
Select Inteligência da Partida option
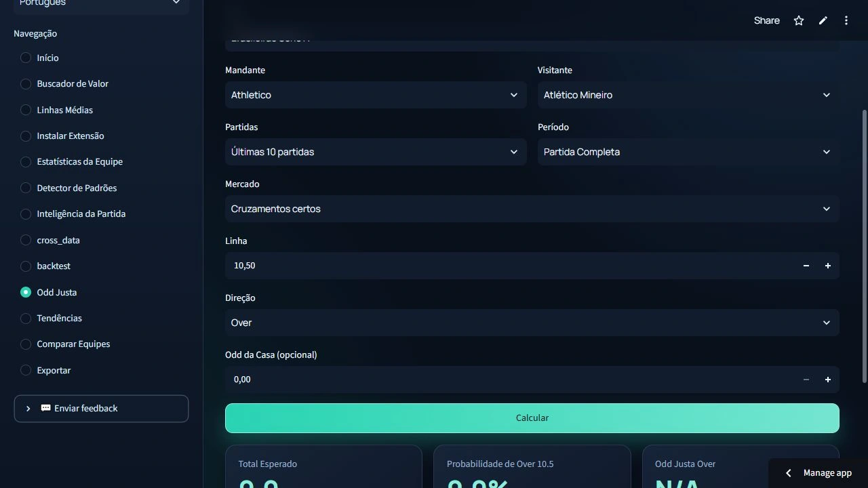[x=73, y=213]
